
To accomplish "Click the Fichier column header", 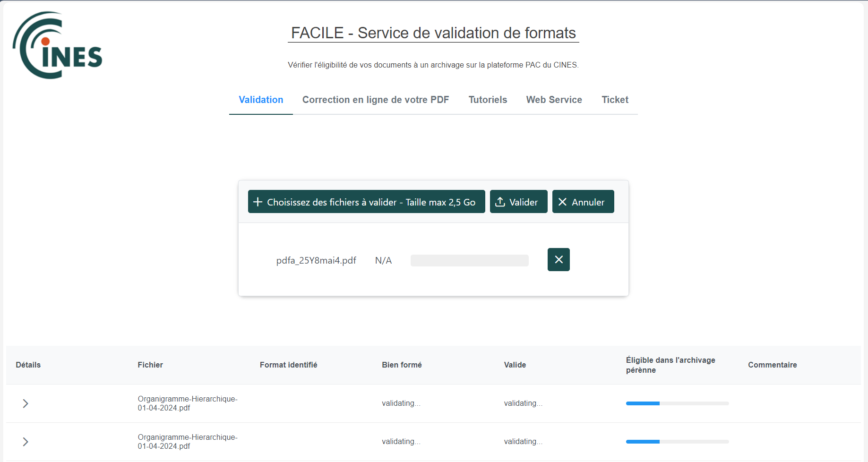I will 150,365.
